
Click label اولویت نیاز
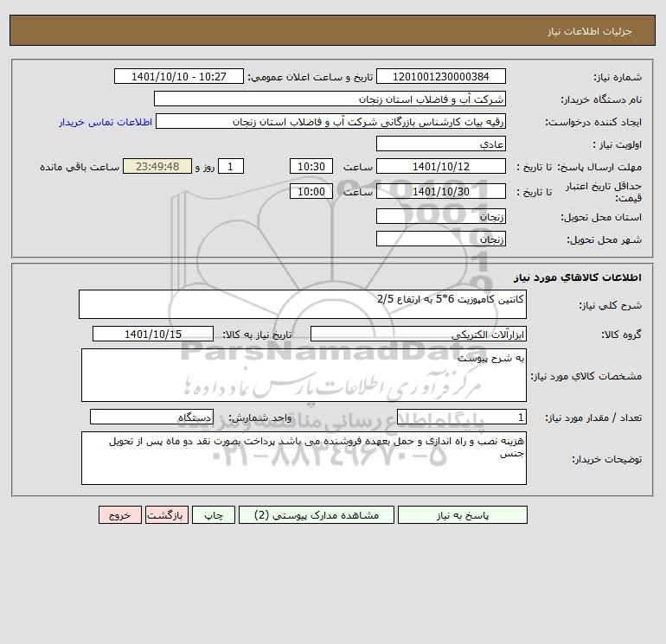(618, 144)
